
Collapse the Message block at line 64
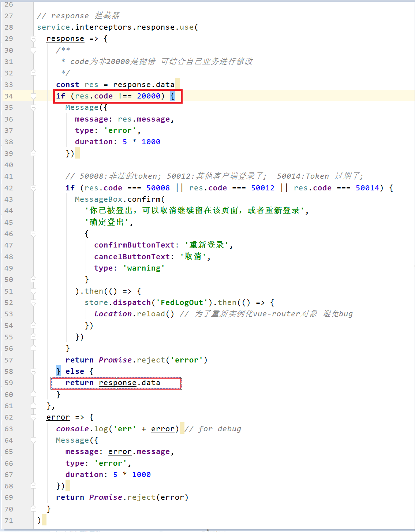(x=33, y=440)
